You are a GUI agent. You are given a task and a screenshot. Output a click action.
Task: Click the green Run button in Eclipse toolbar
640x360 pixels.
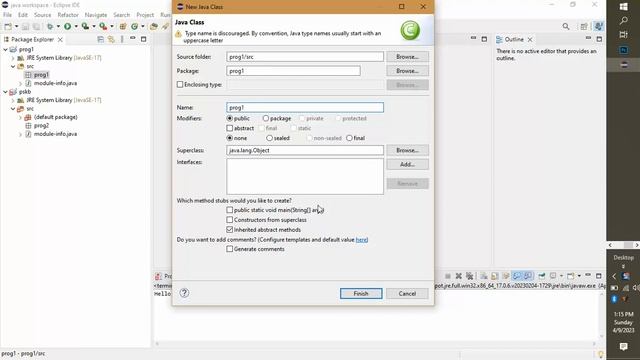coord(67,26)
